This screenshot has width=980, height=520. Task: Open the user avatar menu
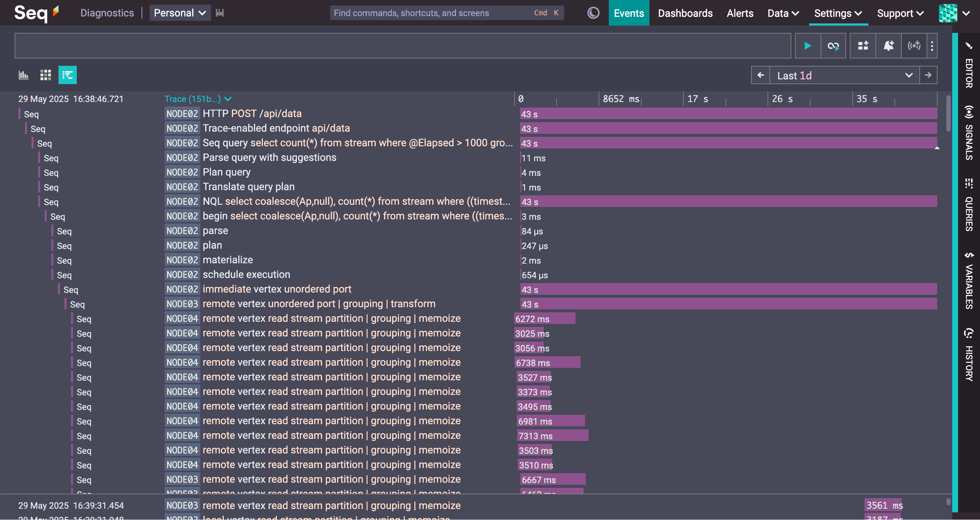(x=954, y=13)
